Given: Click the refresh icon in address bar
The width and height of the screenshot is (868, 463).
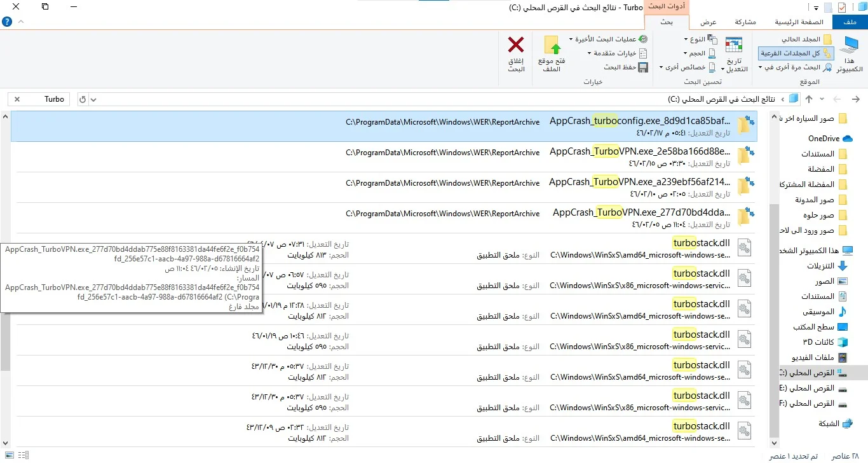Looking at the screenshot, I should [83, 99].
